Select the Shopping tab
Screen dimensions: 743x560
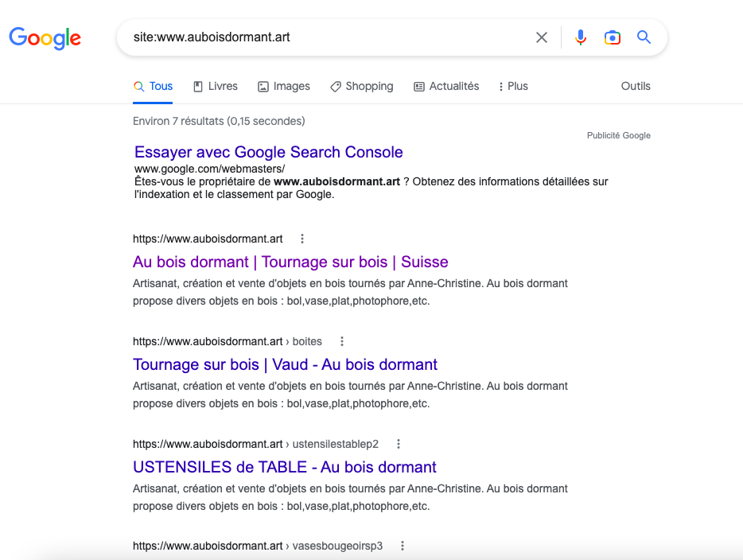pos(362,86)
